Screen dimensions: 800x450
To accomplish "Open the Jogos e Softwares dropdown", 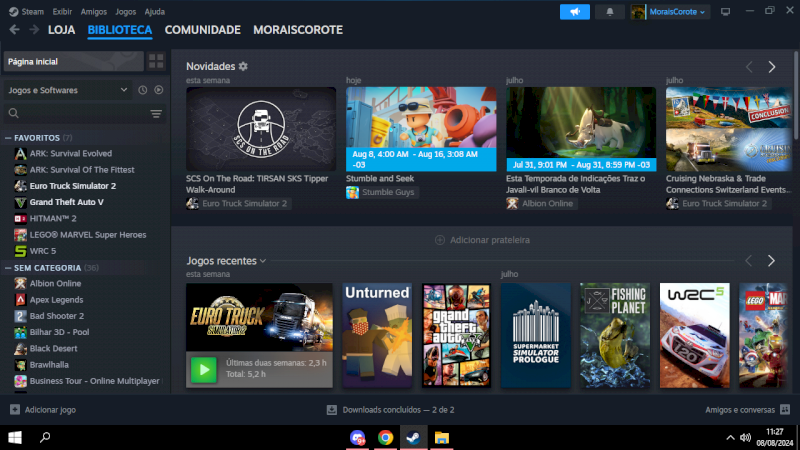I will tap(67, 90).
